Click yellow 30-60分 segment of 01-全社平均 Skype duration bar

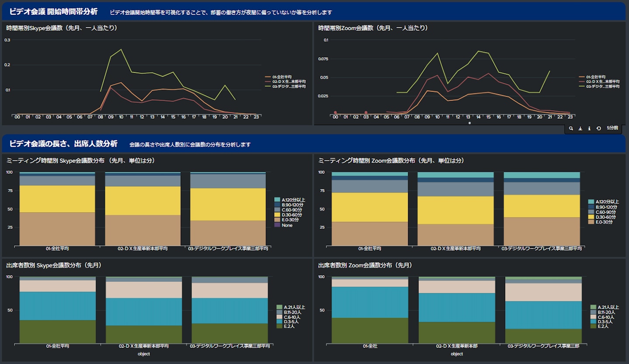click(57, 199)
